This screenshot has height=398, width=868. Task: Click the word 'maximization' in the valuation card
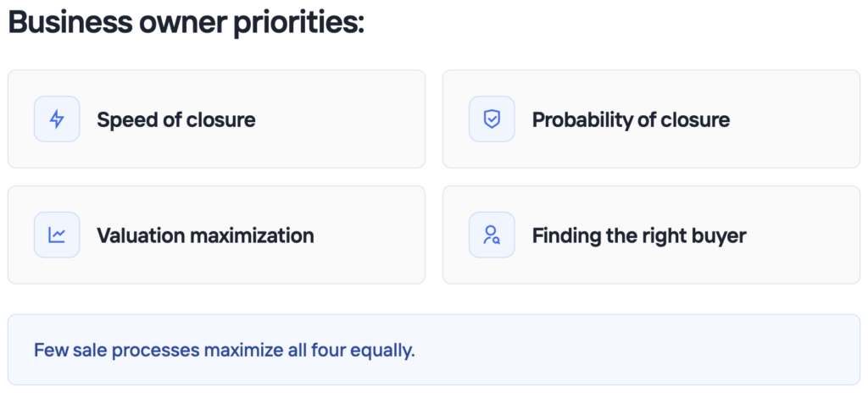[x=252, y=235]
